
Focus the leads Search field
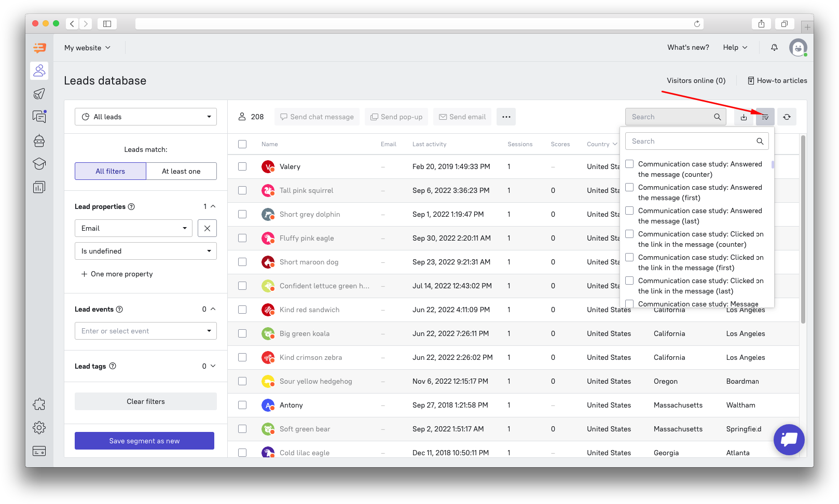click(x=677, y=117)
